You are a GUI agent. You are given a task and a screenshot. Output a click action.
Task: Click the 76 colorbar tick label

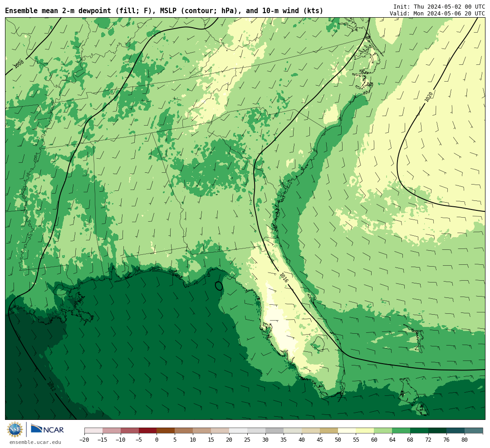coord(447,440)
